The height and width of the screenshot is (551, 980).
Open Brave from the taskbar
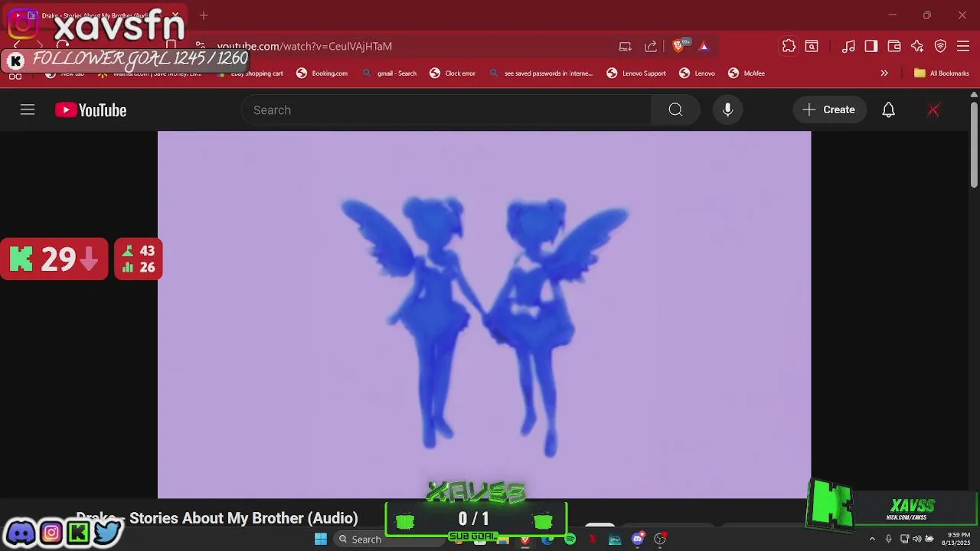525,540
